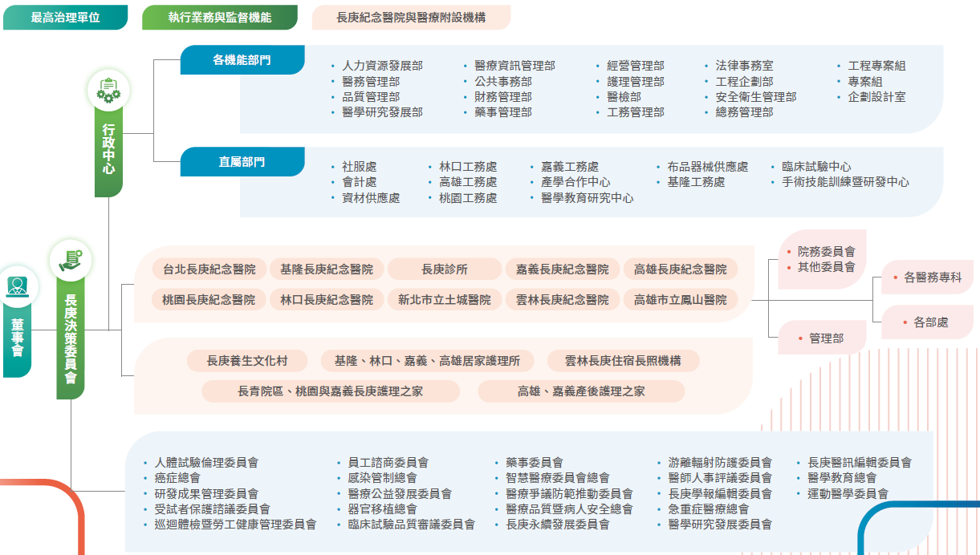Screen dimensions: 980x555
Task: Click the hand-document icon above 長庚決策委員會
Action: pos(71,260)
